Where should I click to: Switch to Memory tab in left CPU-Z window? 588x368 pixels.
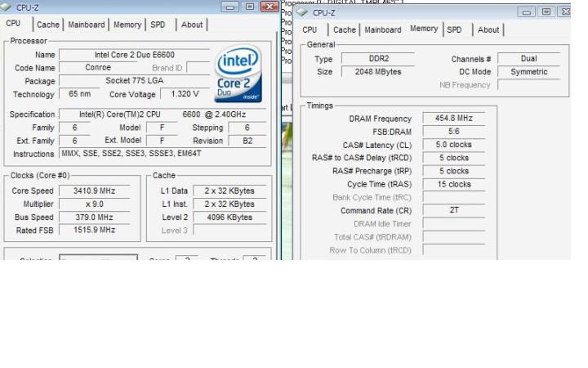tap(127, 25)
